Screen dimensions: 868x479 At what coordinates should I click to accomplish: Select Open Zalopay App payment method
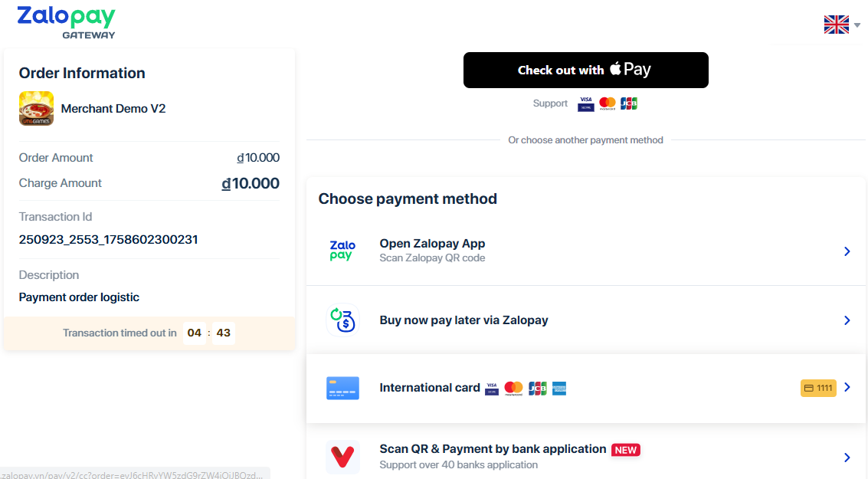click(x=432, y=244)
